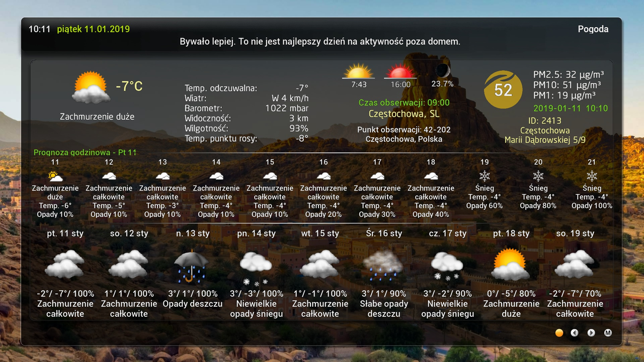
Task: Click the hour 13 cloud icon
Action: click(x=163, y=176)
